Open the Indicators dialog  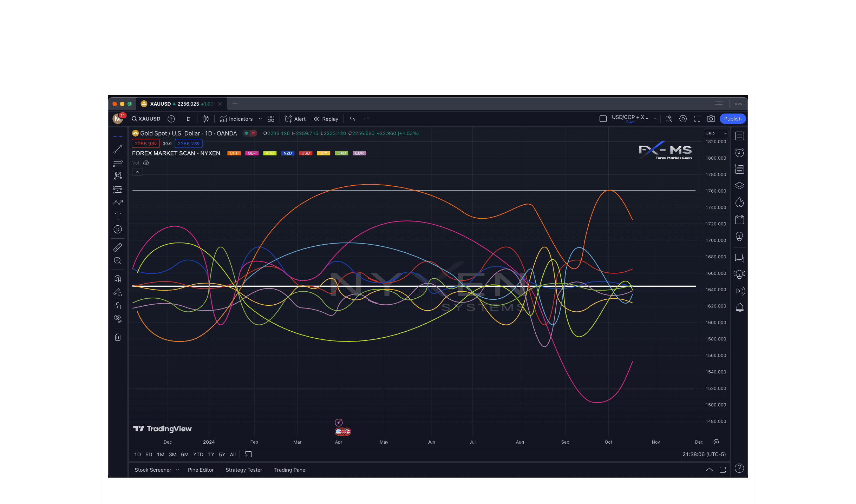236,119
